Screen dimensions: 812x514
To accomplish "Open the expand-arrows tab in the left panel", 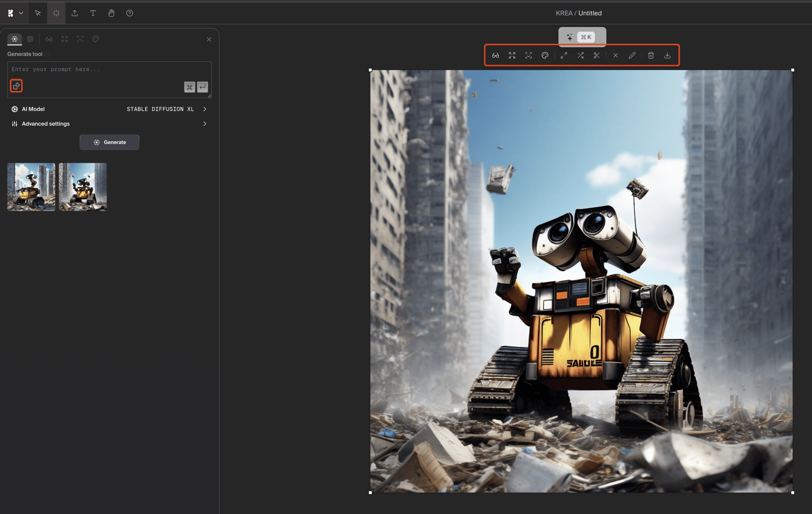I will click(x=64, y=39).
